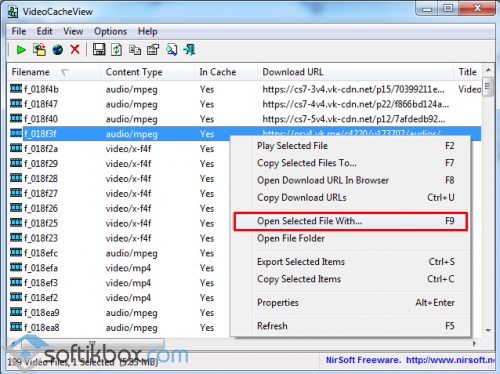Viewport: 500px width, 374px height.
Task: Select the row f_018f40
Action: pyautogui.click(x=244, y=119)
